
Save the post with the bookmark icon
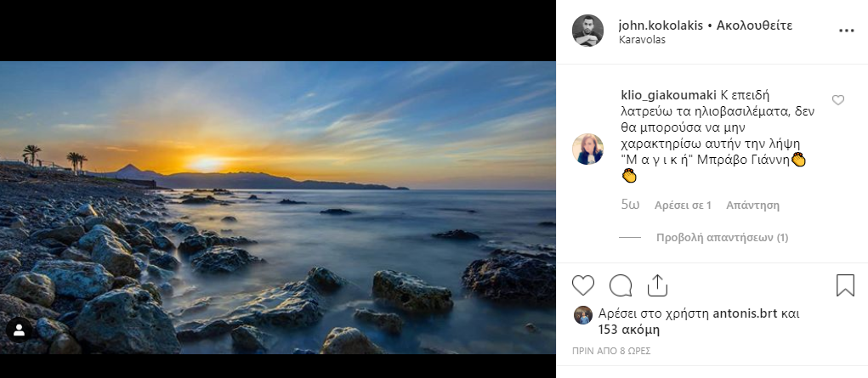845,285
